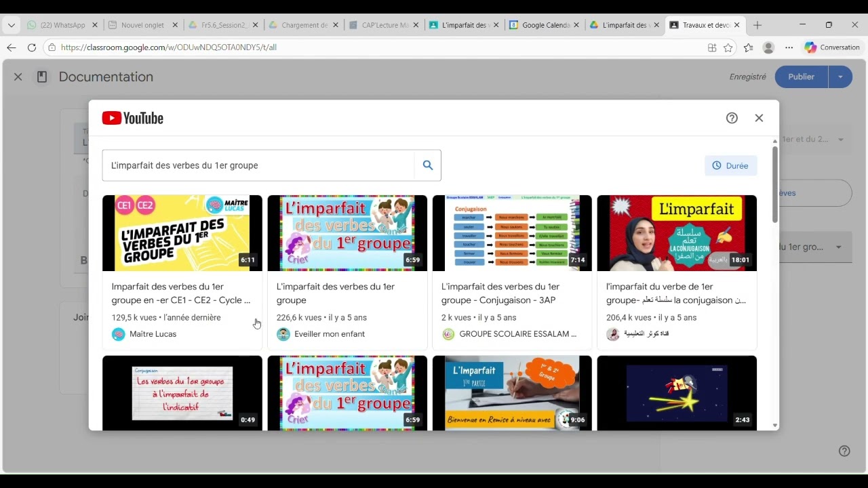Click "206,4 k vues • il y a 5 ans" text
The height and width of the screenshot is (488, 868).
(651, 317)
